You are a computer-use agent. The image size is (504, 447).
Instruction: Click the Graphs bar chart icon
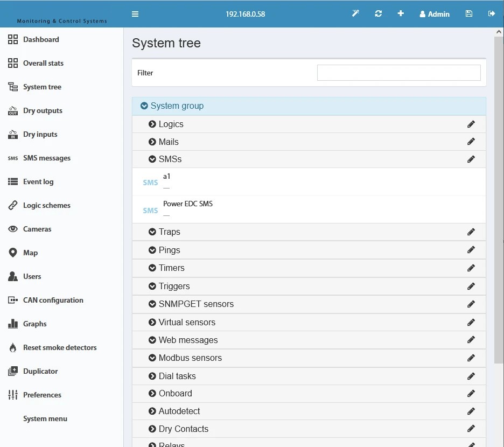[x=13, y=324]
